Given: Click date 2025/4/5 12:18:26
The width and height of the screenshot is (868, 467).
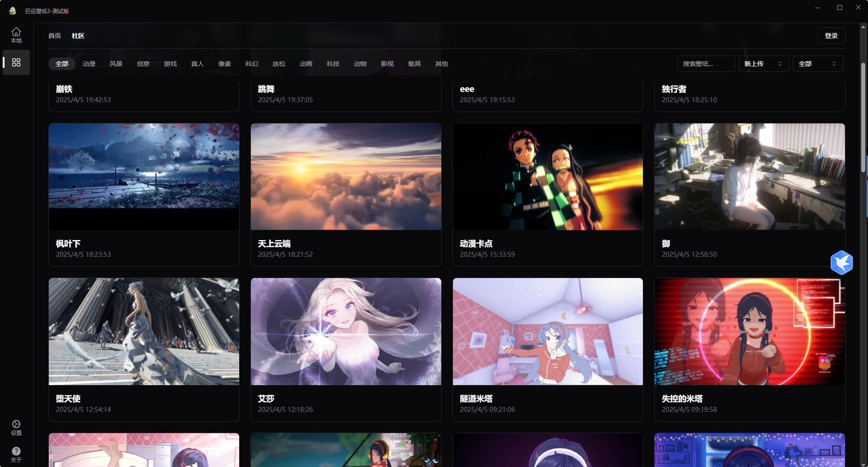Looking at the screenshot, I should point(285,410).
